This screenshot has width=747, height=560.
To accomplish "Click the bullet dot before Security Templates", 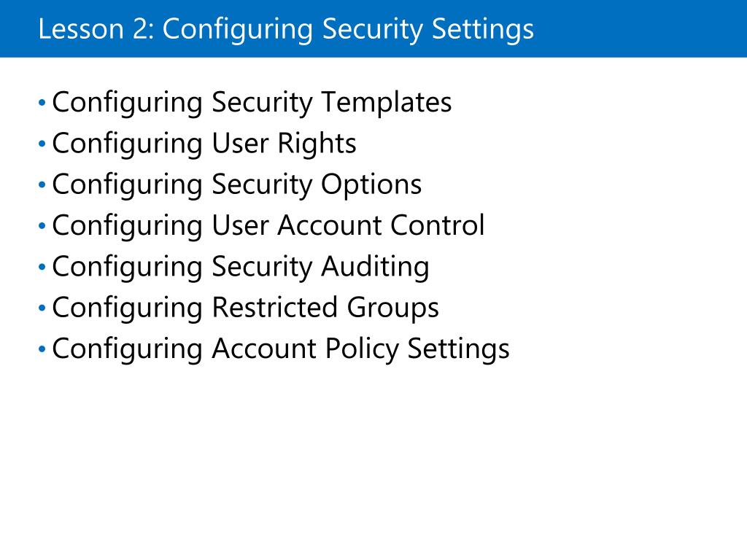I will [42, 102].
